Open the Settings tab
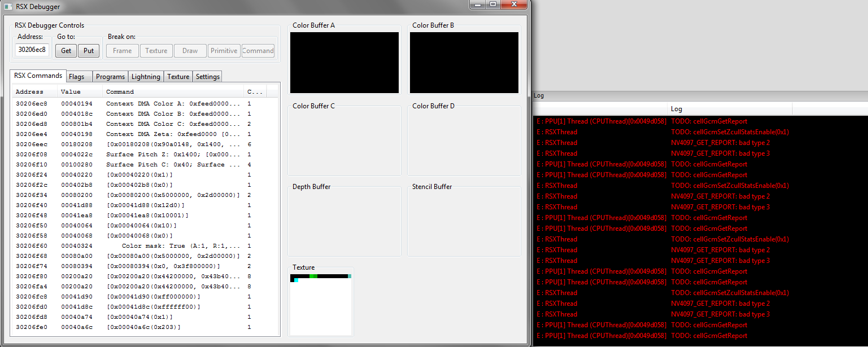868x347 pixels. pyautogui.click(x=207, y=77)
